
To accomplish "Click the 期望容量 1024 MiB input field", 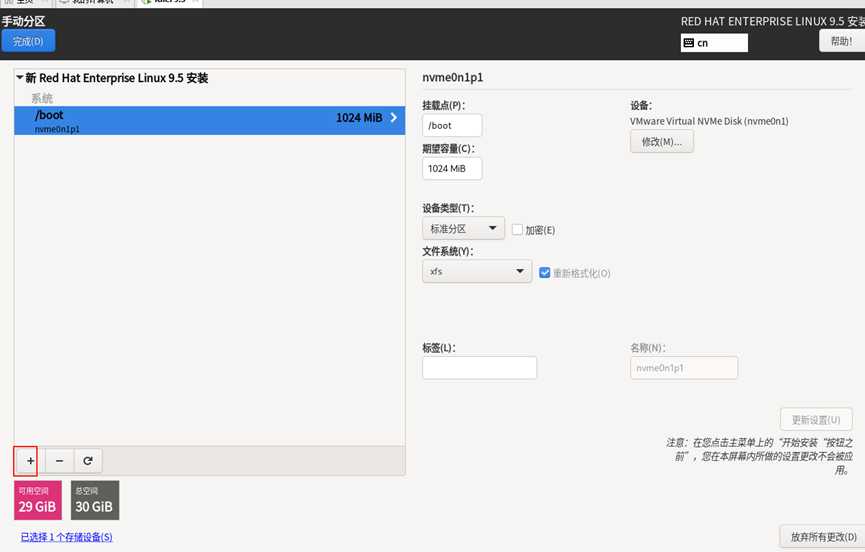I will pyautogui.click(x=452, y=168).
